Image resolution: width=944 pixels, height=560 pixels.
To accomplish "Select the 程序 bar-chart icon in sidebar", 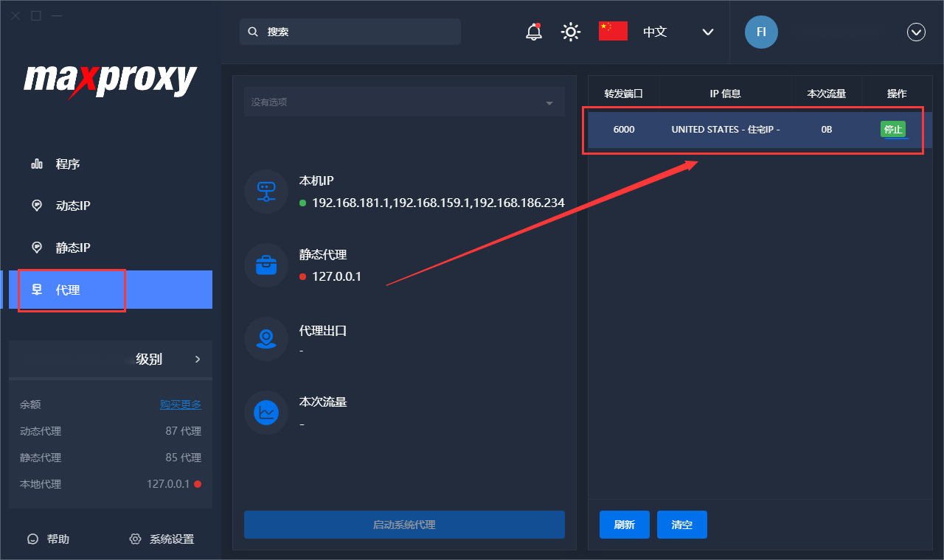I will tap(37, 164).
